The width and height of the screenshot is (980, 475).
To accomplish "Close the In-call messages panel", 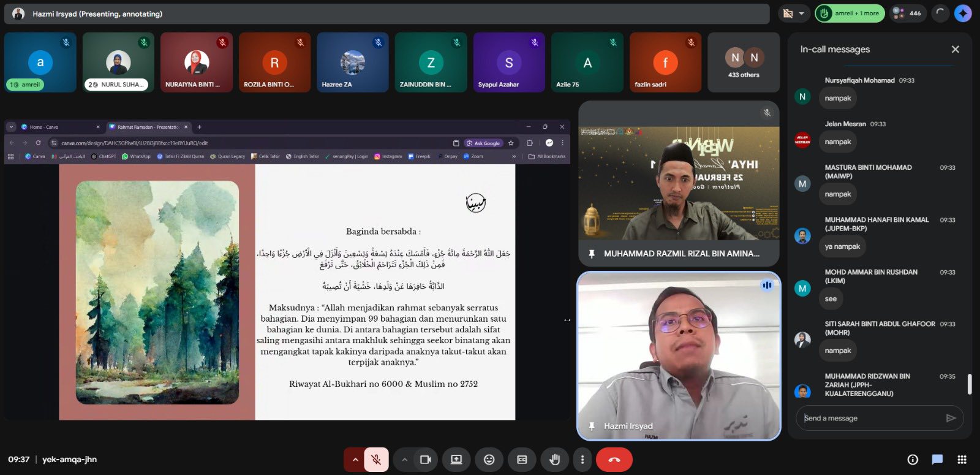I will (x=955, y=49).
